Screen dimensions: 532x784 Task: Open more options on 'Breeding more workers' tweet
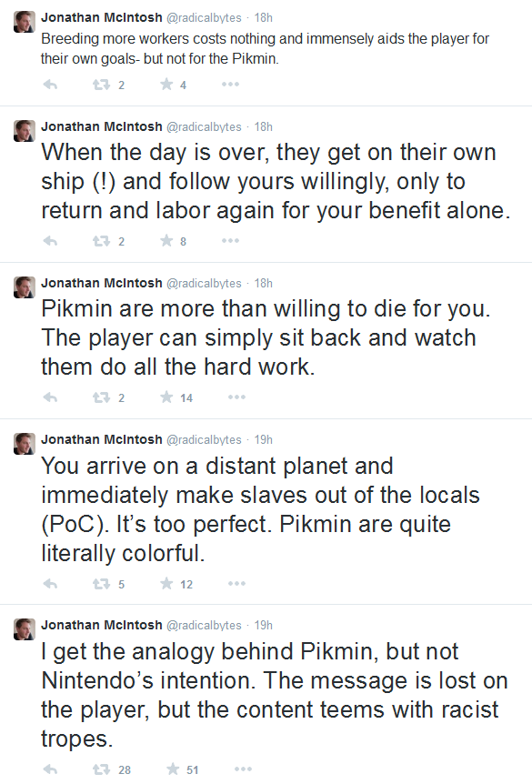pos(230,85)
